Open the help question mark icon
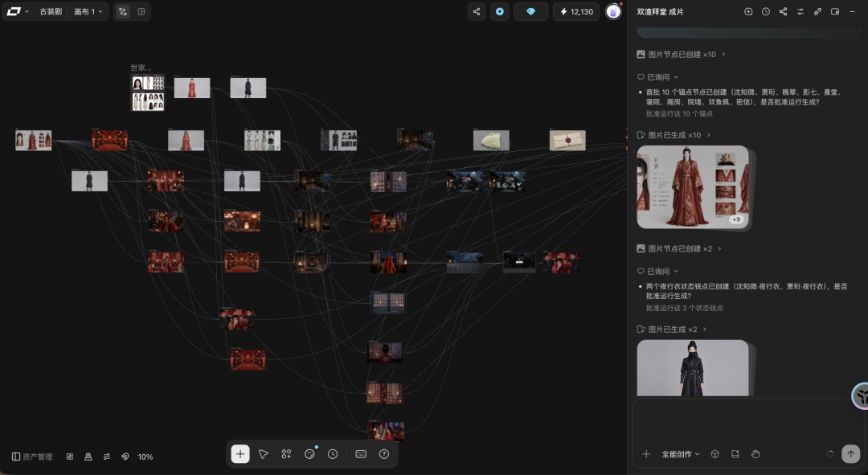 [x=384, y=454]
